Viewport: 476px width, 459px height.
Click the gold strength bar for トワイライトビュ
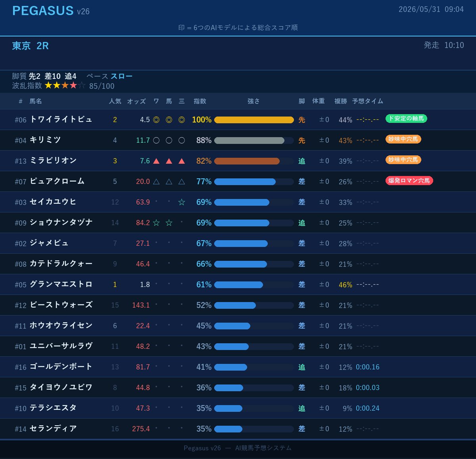[x=254, y=120]
